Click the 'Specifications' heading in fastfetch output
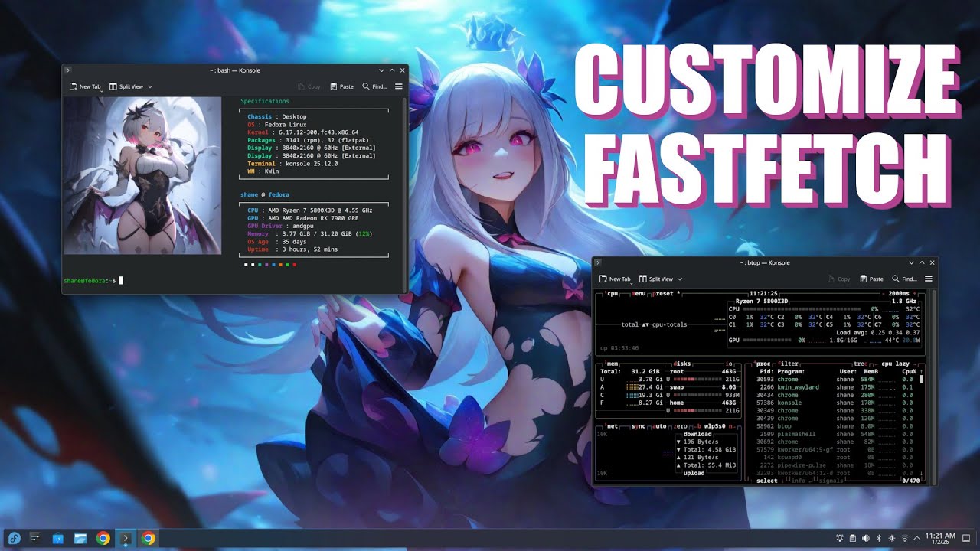Image resolution: width=980 pixels, height=551 pixels. coord(265,101)
